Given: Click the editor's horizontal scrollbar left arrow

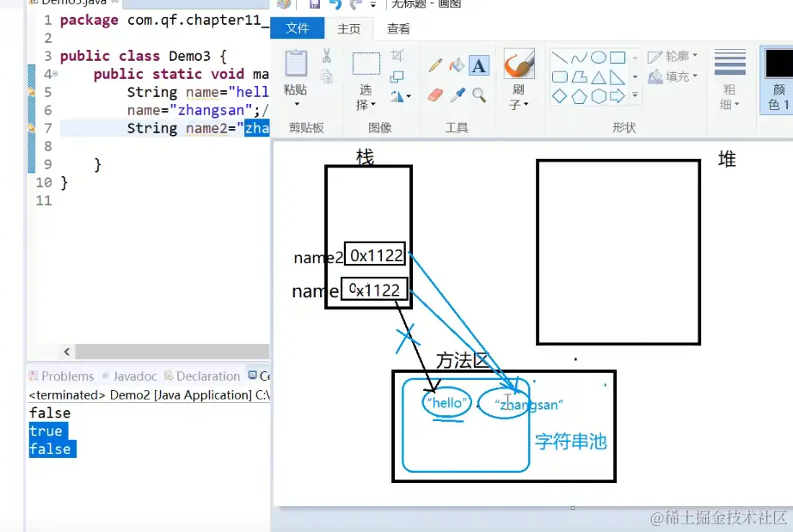Looking at the screenshot, I should click(x=67, y=352).
